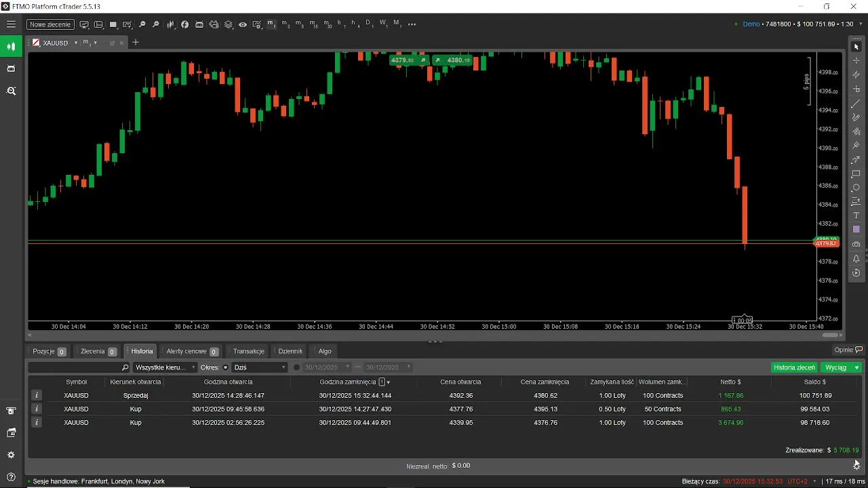The height and width of the screenshot is (488, 868).
Task: Select the h4 timeframe button
Action: pos(355,24)
